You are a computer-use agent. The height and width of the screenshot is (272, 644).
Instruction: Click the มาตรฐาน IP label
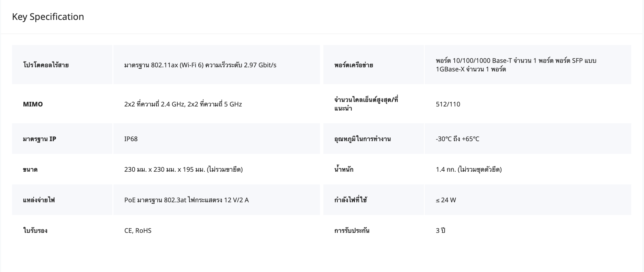click(40, 139)
